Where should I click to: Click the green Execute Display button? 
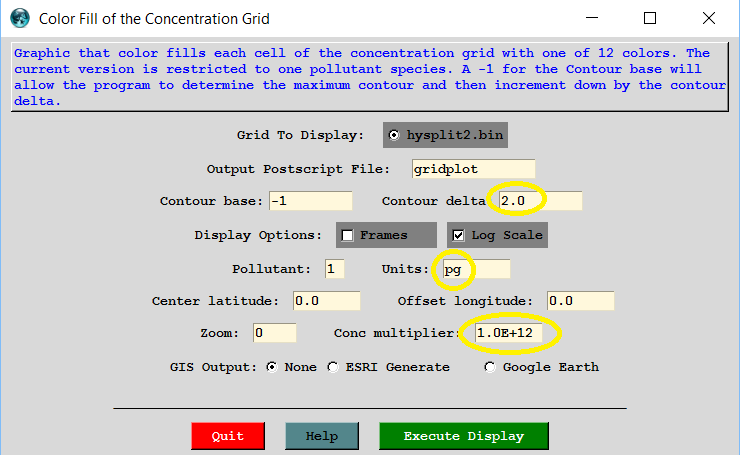coord(464,437)
